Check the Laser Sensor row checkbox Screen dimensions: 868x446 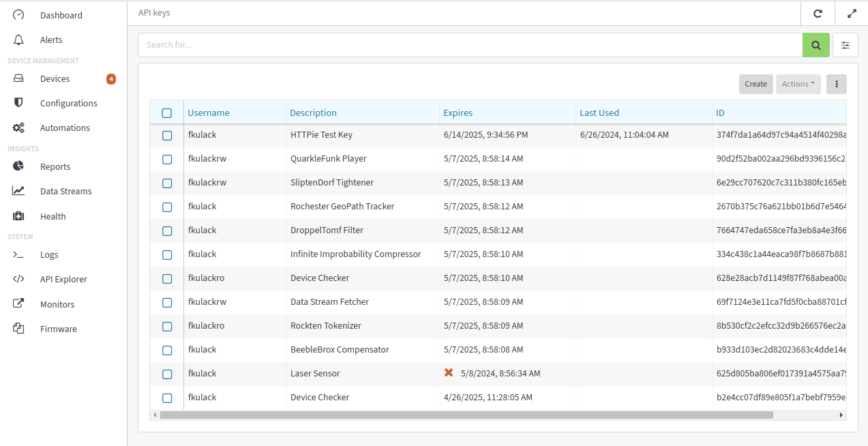[x=167, y=374]
